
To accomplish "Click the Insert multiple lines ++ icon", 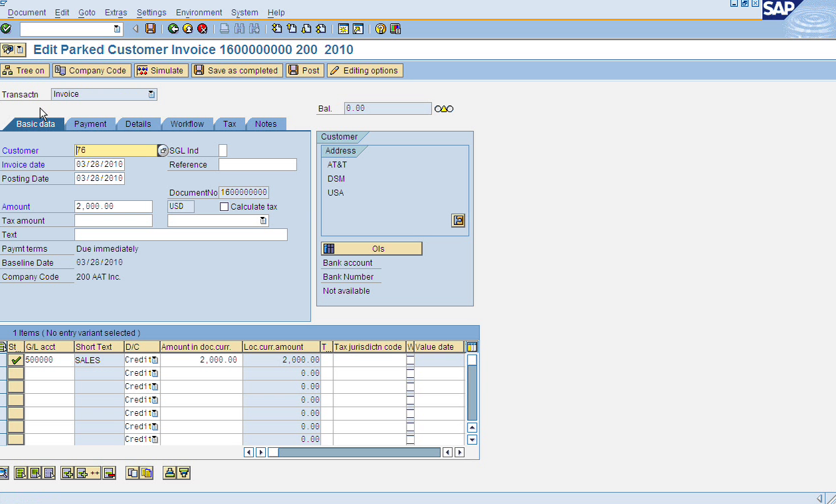I will click(88, 473).
